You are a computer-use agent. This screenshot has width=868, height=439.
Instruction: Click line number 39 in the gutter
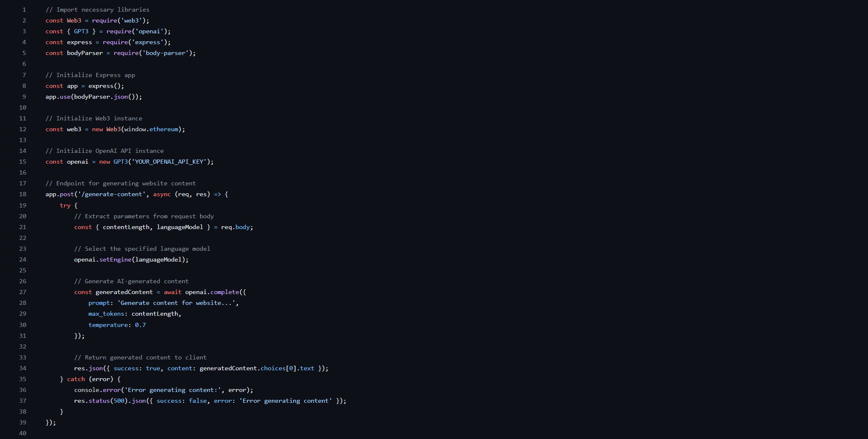pyautogui.click(x=22, y=422)
